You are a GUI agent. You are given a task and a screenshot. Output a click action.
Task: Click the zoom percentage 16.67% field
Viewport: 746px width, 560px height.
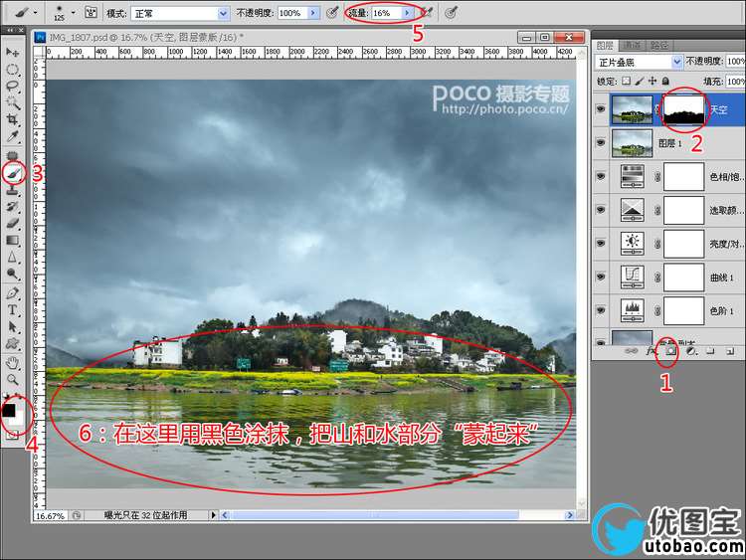click(51, 515)
